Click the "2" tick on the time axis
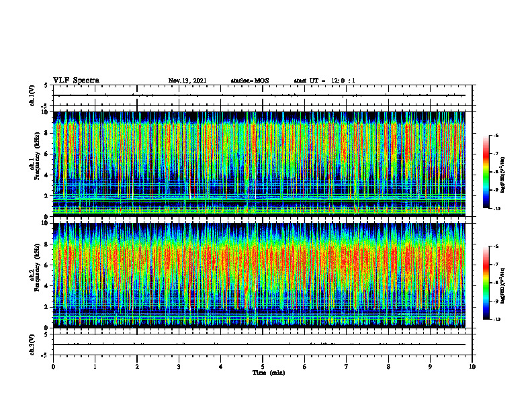 (x=137, y=367)
